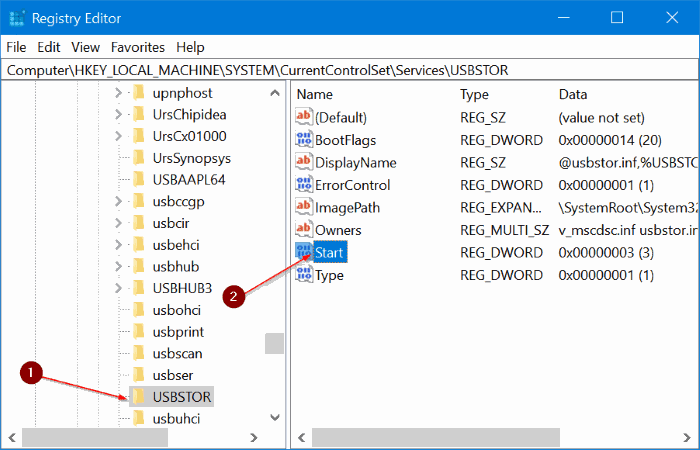
Task: Click the values pane scroll left arrow
Action: (302, 438)
